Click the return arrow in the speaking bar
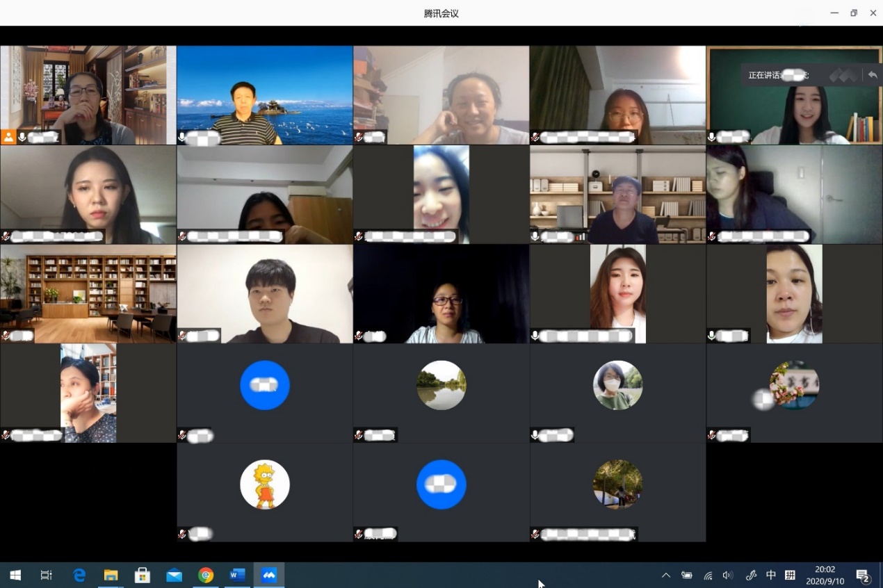Image resolution: width=883 pixels, height=588 pixels. tap(872, 75)
